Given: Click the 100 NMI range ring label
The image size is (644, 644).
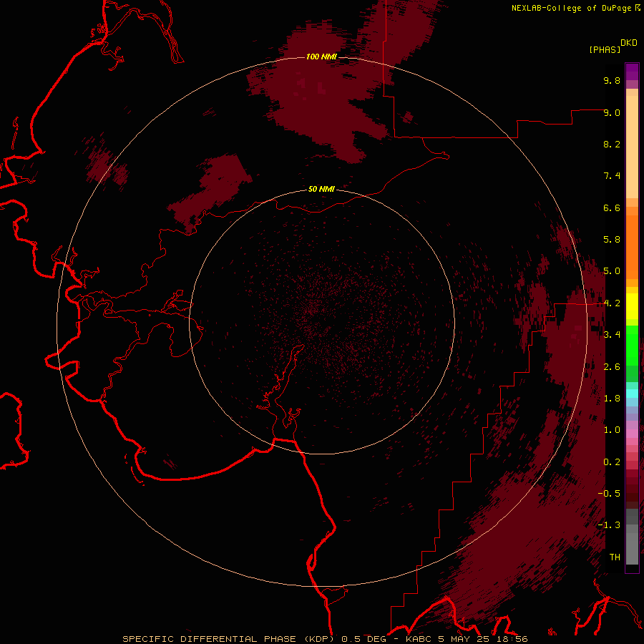Looking at the screenshot, I should 321,57.
